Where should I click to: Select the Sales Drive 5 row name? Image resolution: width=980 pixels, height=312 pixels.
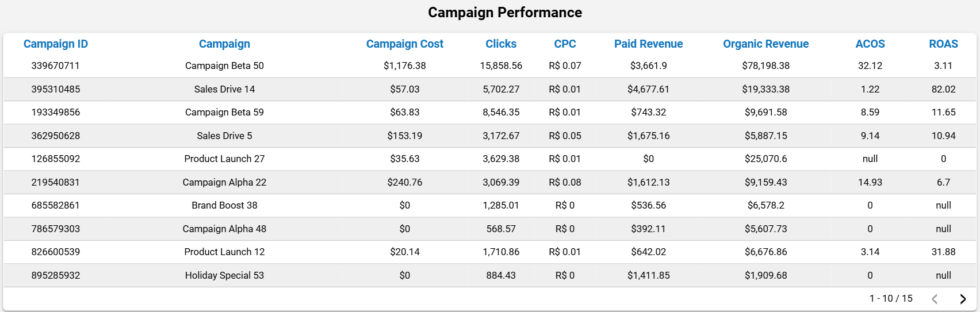[224, 136]
